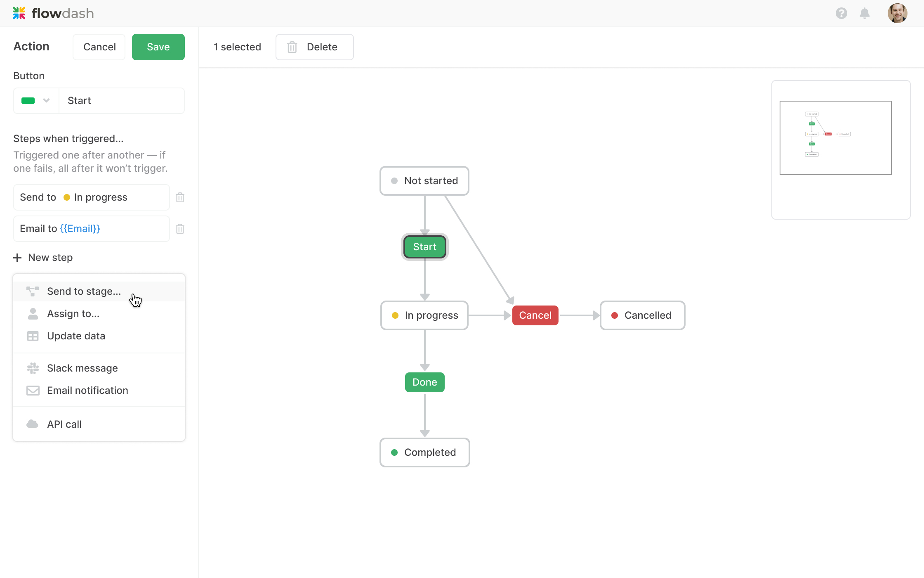Viewport: 924px width, 578px height.
Task: Delete the 'Email to {{Email}}' step
Action: (180, 229)
